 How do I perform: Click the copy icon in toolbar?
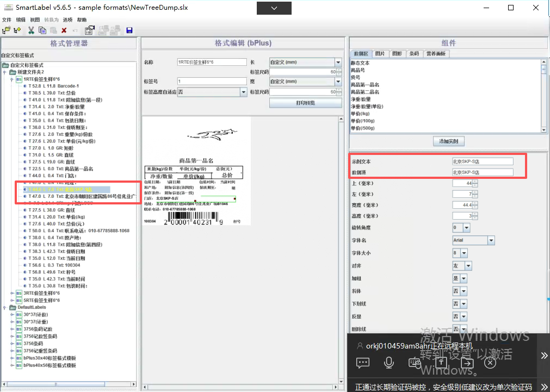pos(42,30)
